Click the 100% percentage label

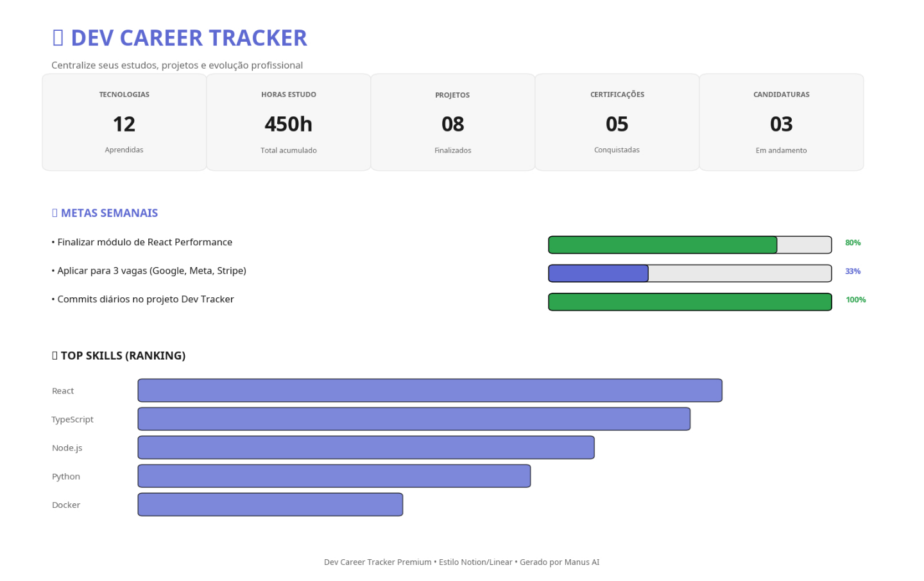856,300
